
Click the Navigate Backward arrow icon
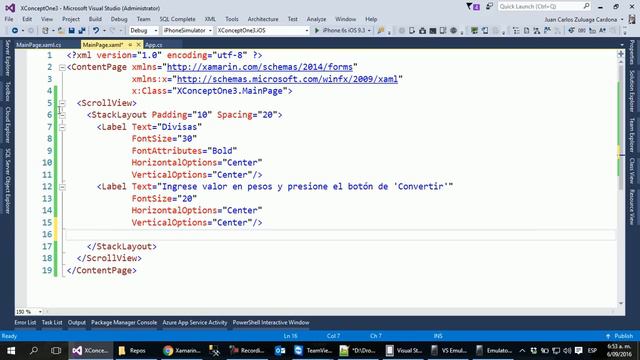point(15,31)
